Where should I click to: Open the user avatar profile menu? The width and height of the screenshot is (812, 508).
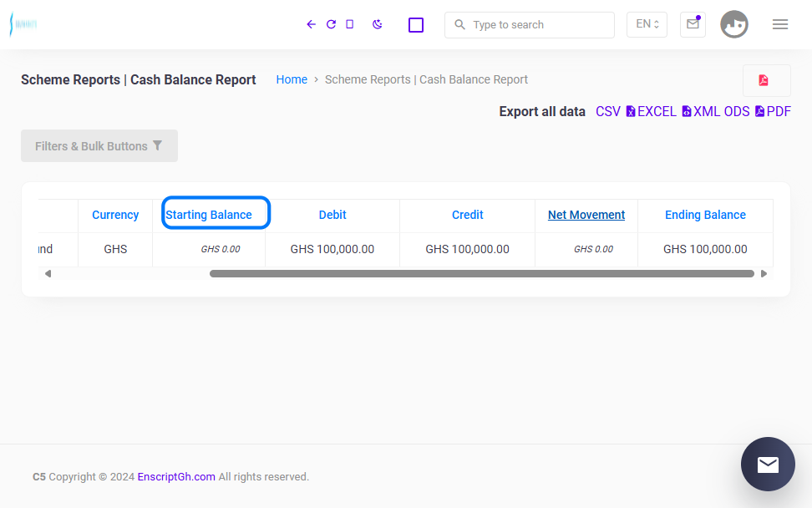[x=733, y=24]
